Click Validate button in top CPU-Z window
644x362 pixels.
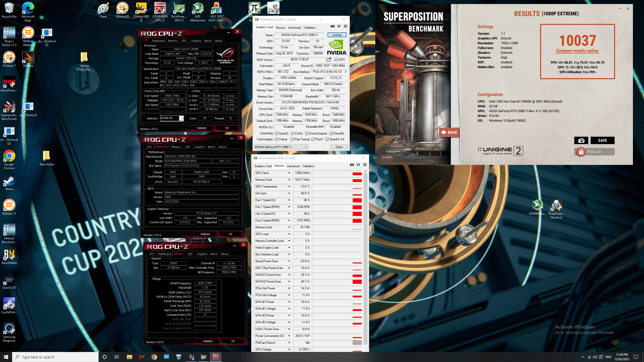tap(202, 128)
